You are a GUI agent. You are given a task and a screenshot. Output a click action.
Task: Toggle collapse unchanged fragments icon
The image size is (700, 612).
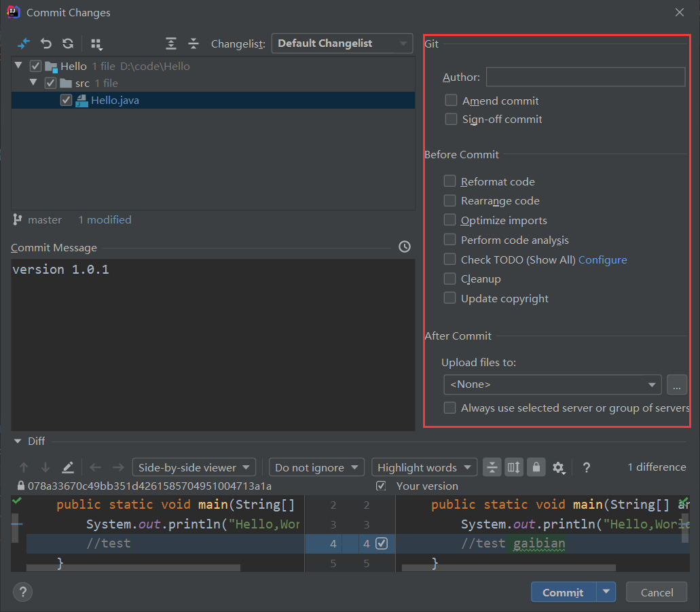click(x=492, y=468)
